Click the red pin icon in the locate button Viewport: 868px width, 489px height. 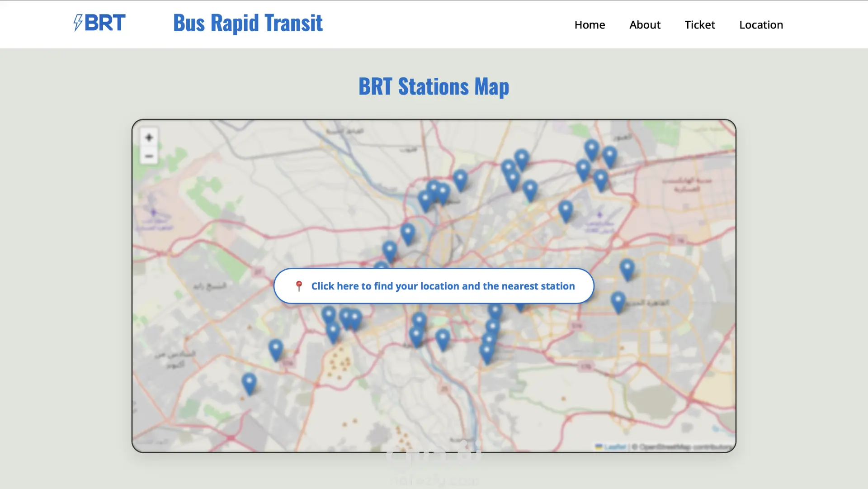pos(299,286)
